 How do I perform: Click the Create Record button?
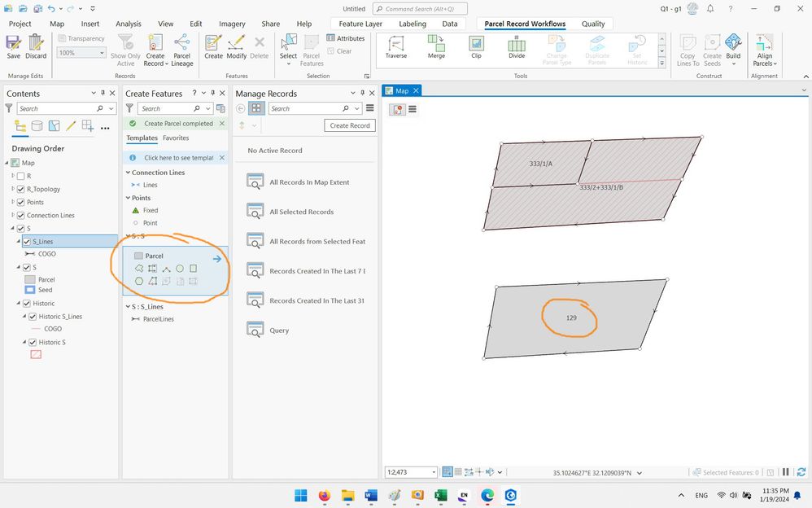(x=350, y=125)
